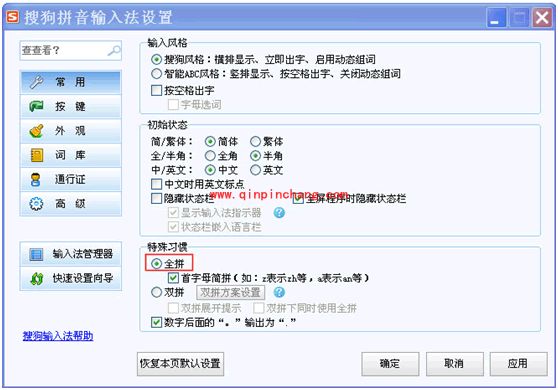Screen dimensions: 558x390
Task: Click the green arrow icon for 按键
Action: pyautogui.click(x=36, y=106)
